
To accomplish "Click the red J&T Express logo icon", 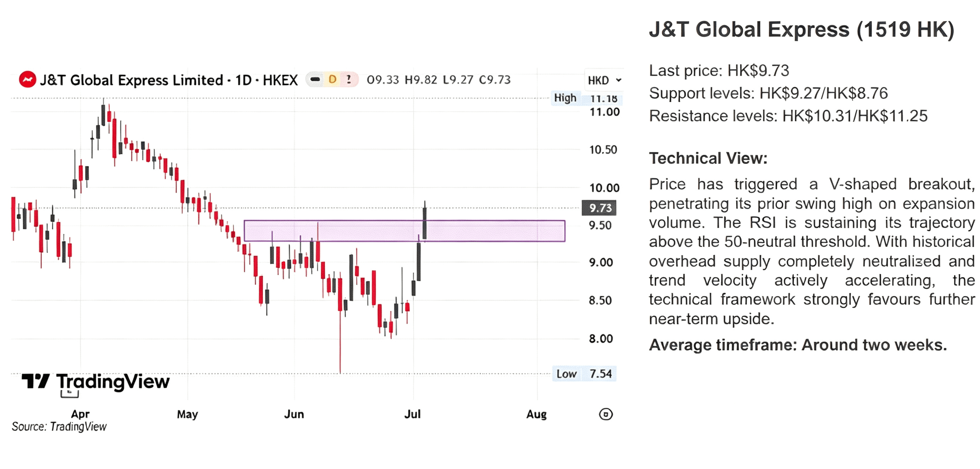I will click(27, 79).
